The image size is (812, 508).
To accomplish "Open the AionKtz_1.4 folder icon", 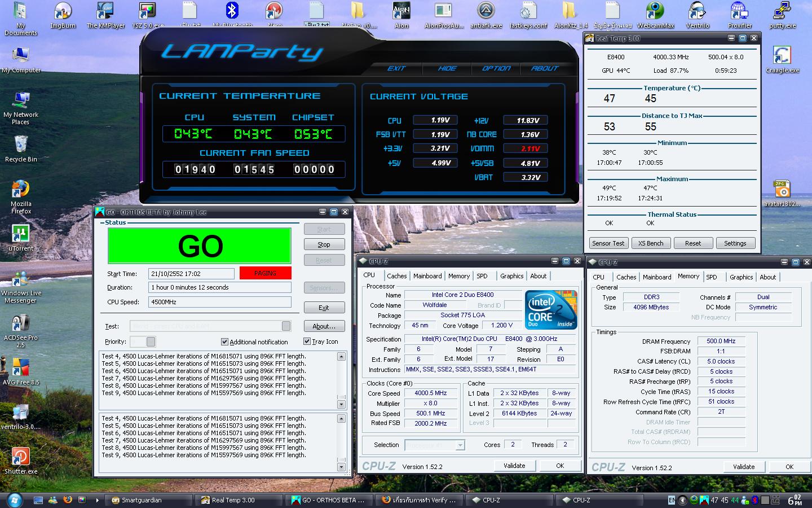I will point(571,15).
